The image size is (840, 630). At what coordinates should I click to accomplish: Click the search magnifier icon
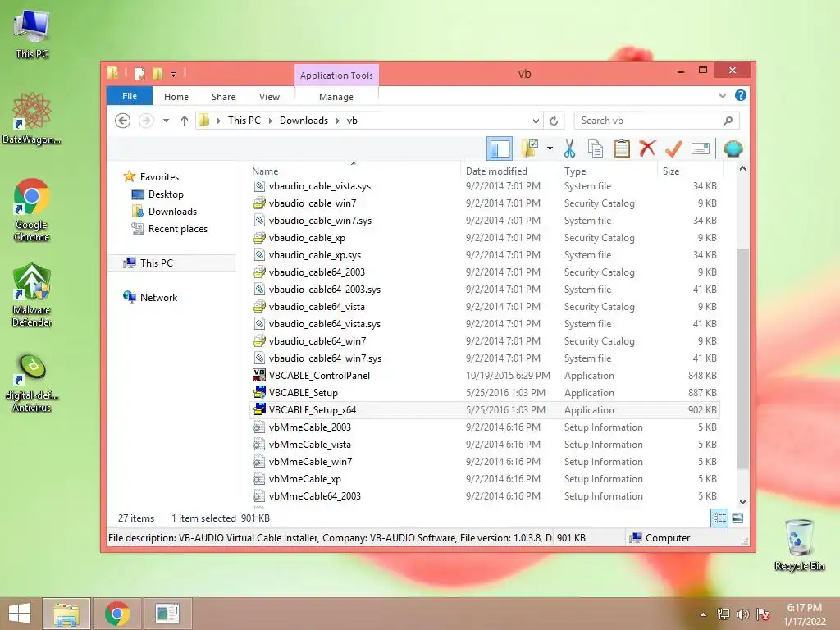[728, 121]
